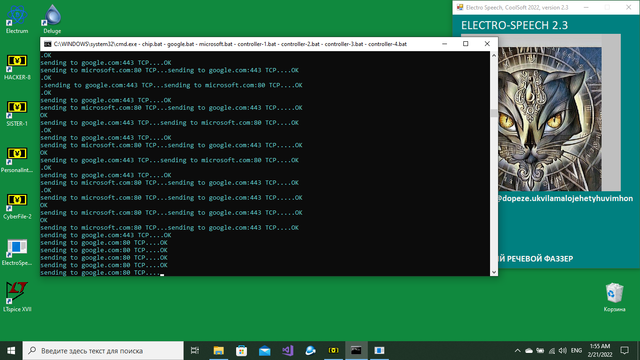Select the ElectroSpe... desktop shortcut
640x360 pixels.
(17, 252)
